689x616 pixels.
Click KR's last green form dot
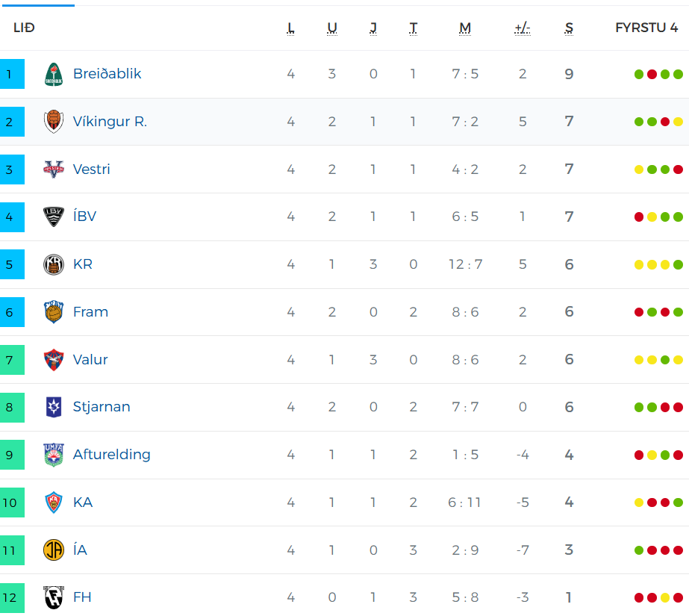[678, 264]
